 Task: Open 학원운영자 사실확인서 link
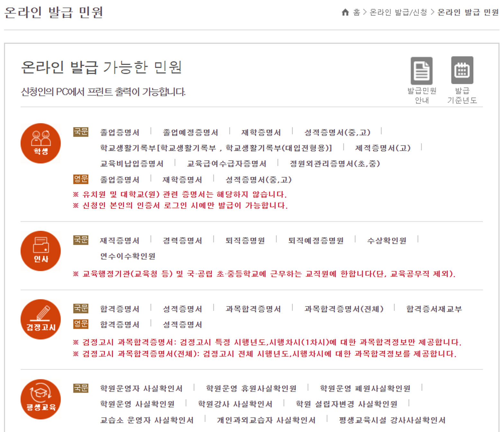tap(141, 389)
